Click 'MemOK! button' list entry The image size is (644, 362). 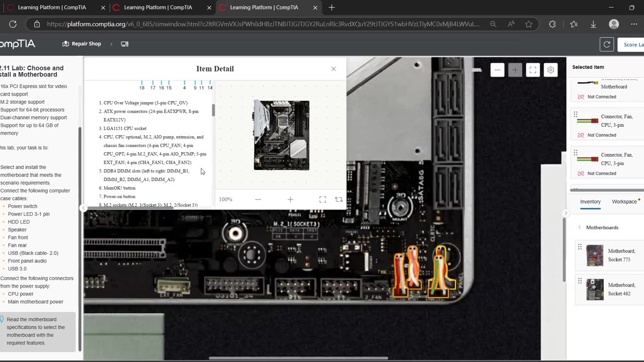pyautogui.click(x=119, y=188)
